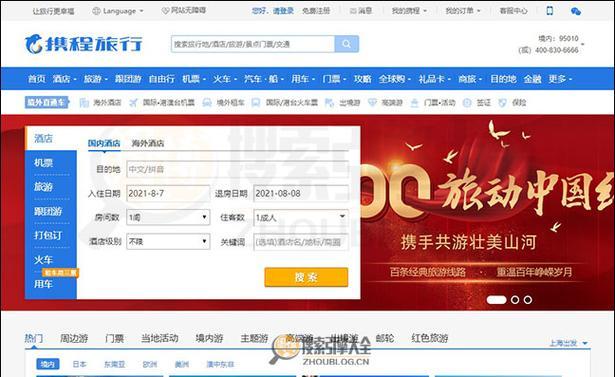Image resolution: width=615 pixels, height=377 pixels.
Task: Select the 欧洲 region filter
Action: (149, 364)
